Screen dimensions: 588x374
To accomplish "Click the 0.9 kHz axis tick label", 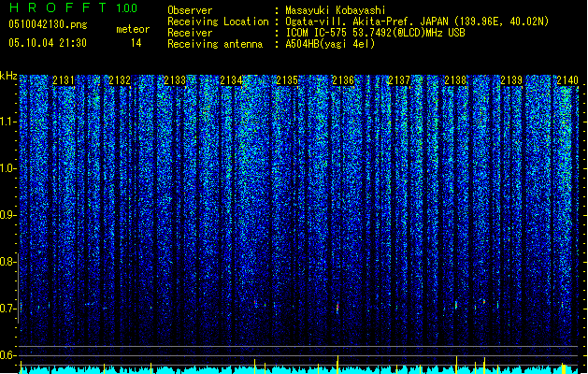I will (x=7, y=215).
